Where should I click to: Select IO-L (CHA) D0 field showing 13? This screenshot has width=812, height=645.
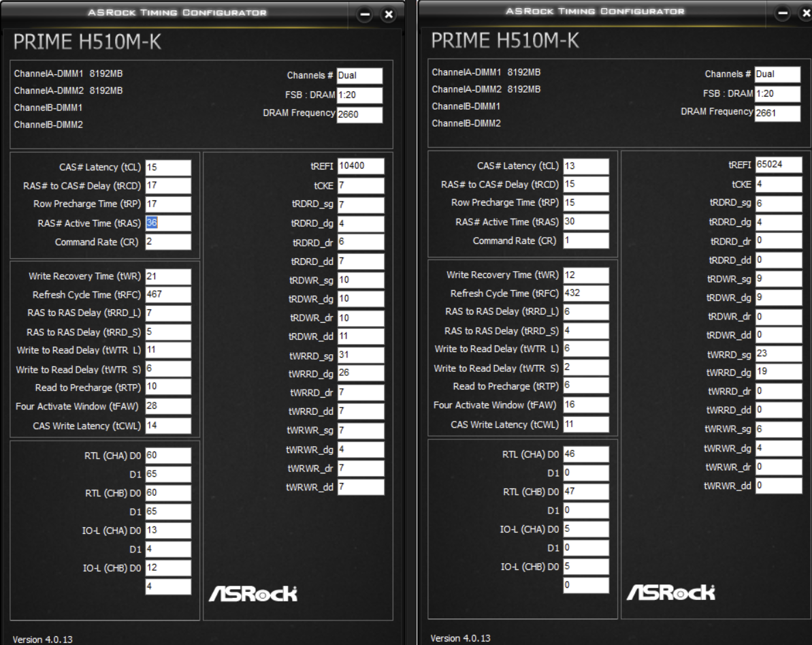click(x=168, y=530)
